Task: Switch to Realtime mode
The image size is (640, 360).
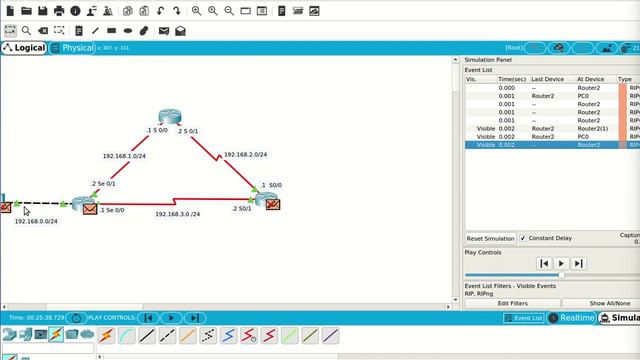Action: click(x=571, y=318)
